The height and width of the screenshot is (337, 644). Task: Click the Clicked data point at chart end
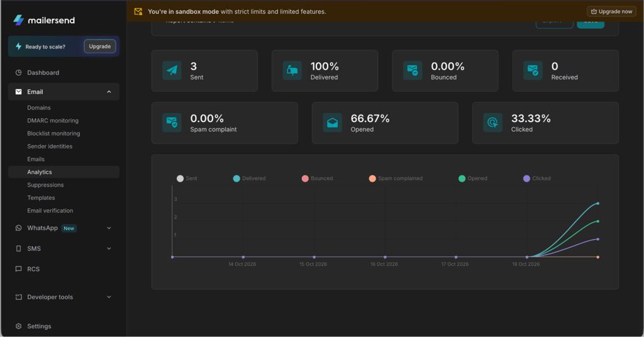[x=598, y=240]
